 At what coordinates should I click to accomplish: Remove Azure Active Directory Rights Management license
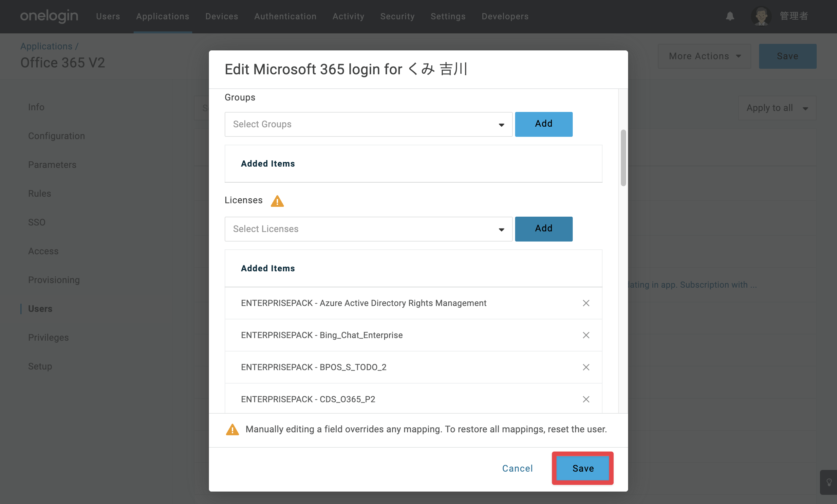tap(586, 303)
